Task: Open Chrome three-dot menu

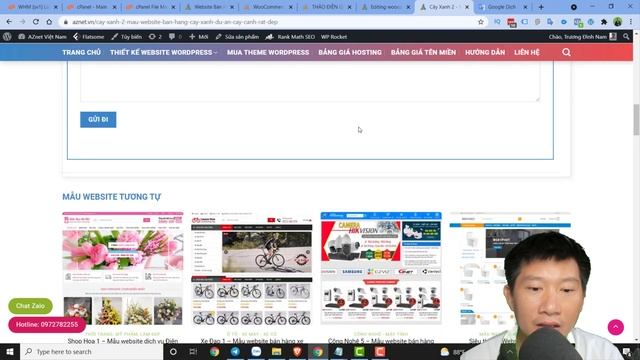Action: (x=631, y=22)
